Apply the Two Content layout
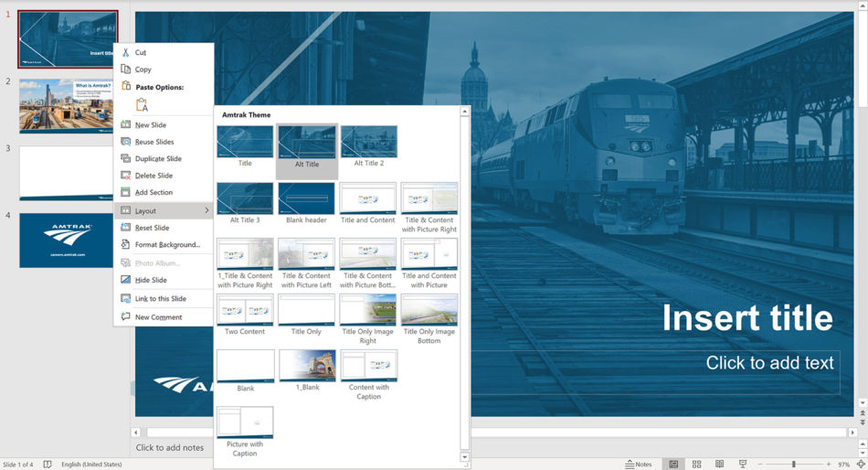This screenshot has width=868, height=470. click(x=245, y=310)
